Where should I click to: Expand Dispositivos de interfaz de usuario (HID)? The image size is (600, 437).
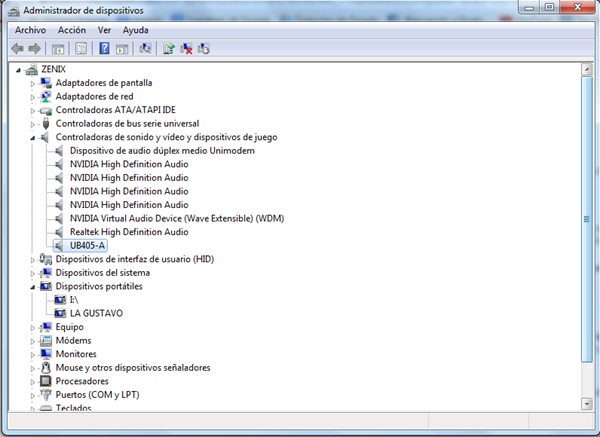[33, 260]
